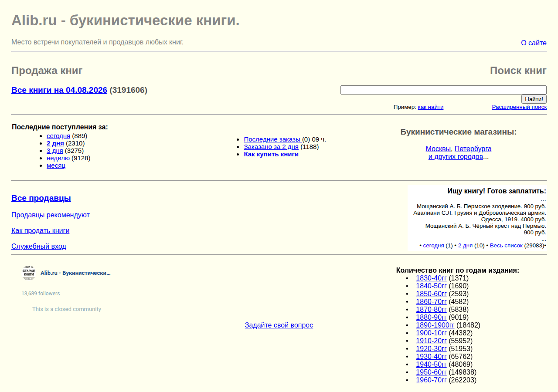This screenshot has width=558, height=392.
Task: Open books from years 1860-70гг
Action: (x=431, y=302)
